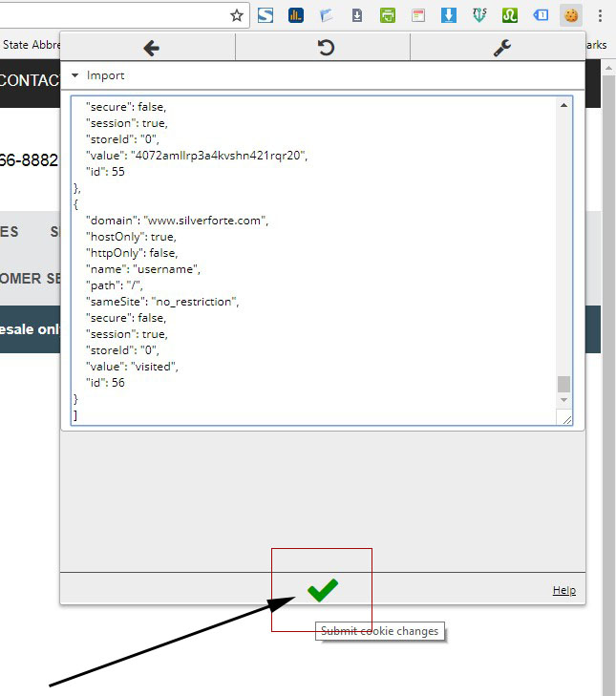
Task: Click the green printer extension icon
Action: 388,15
